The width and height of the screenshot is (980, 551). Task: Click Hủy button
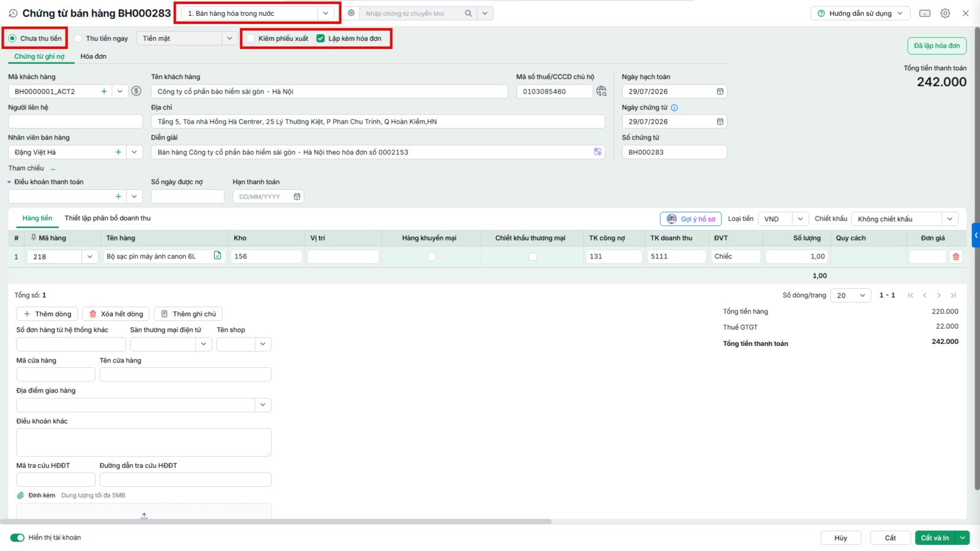point(841,538)
